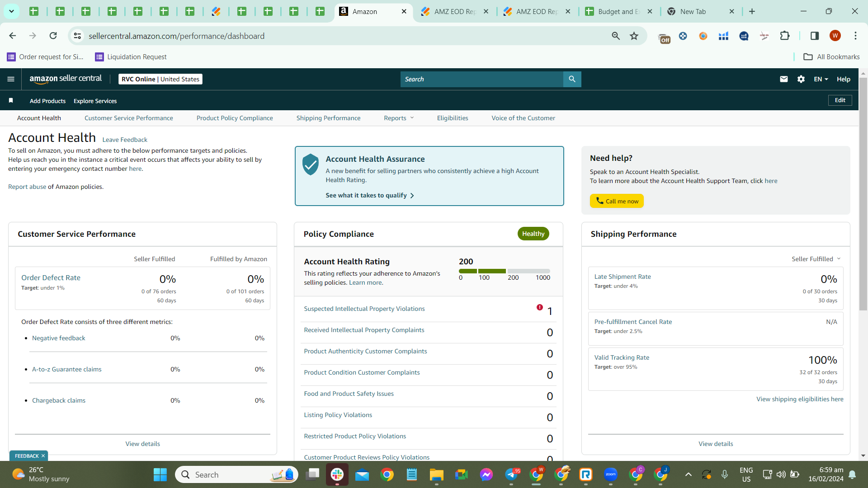The width and height of the screenshot is (868, 488).
Task: Reload the page
Action: tap(53, 36)
